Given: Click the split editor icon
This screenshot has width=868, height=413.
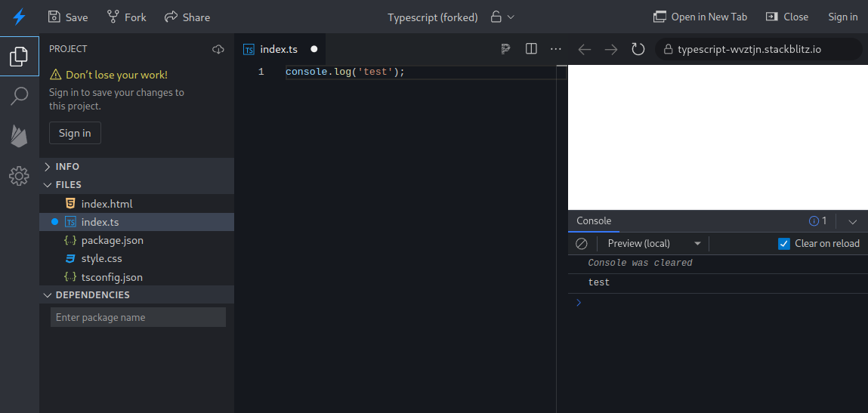Looking at the screenshot, I should (531, 49).
